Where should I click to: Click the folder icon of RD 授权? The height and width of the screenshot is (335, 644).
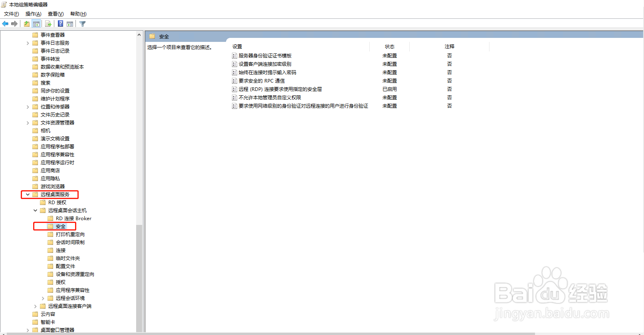pos(43,203)
